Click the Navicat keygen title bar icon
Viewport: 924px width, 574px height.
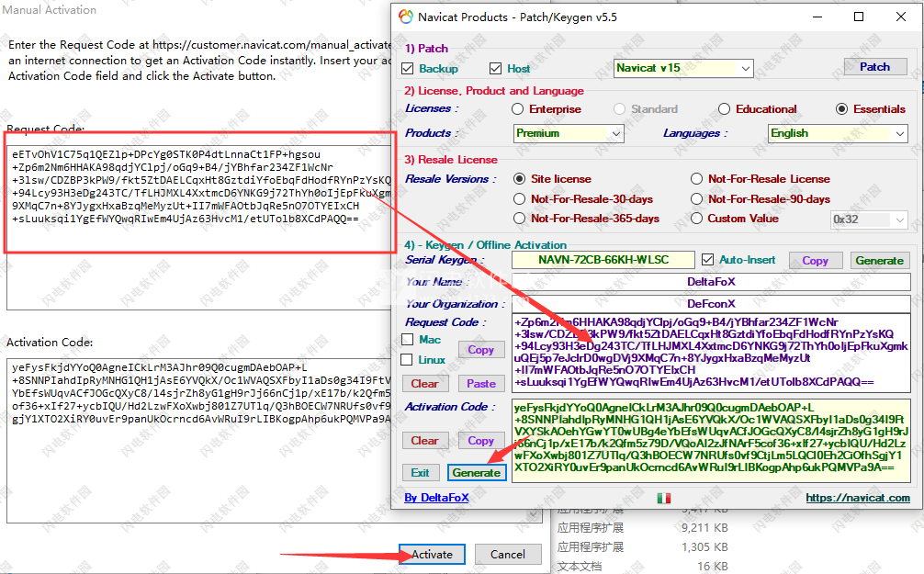pyautogui.click(x=405, y=17)
